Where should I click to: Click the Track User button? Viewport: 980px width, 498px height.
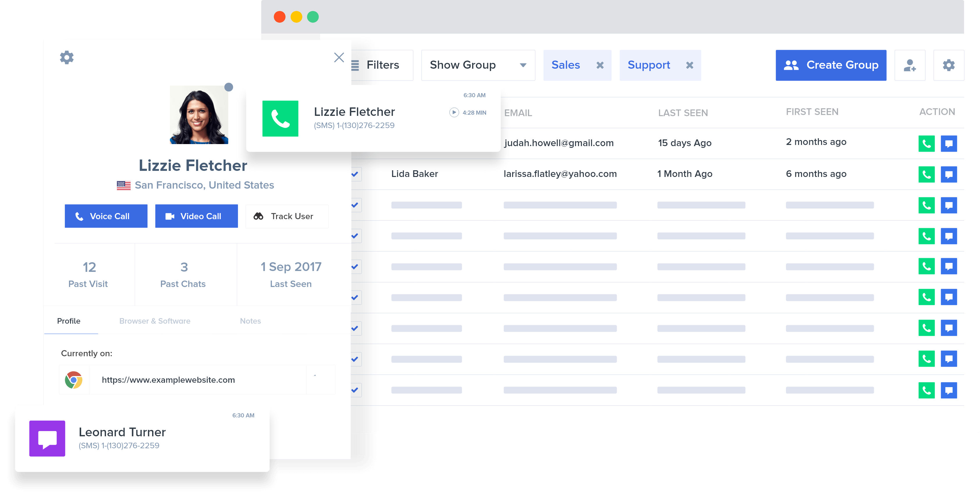click(287, 216)
